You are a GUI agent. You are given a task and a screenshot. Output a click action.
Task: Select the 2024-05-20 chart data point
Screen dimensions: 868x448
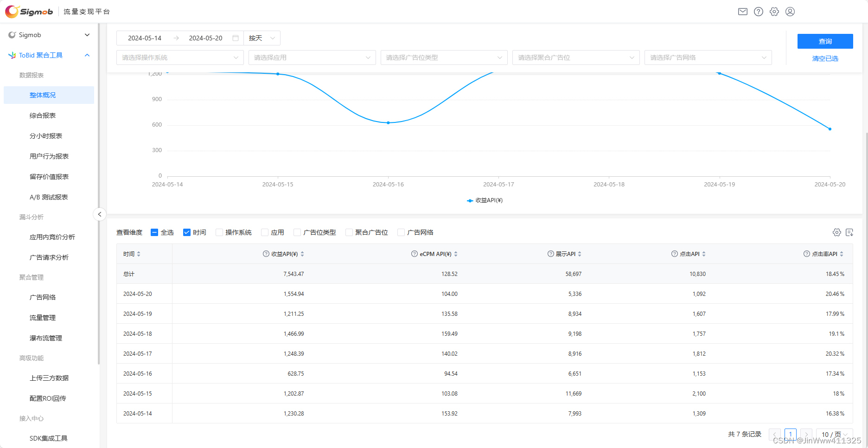830,129
